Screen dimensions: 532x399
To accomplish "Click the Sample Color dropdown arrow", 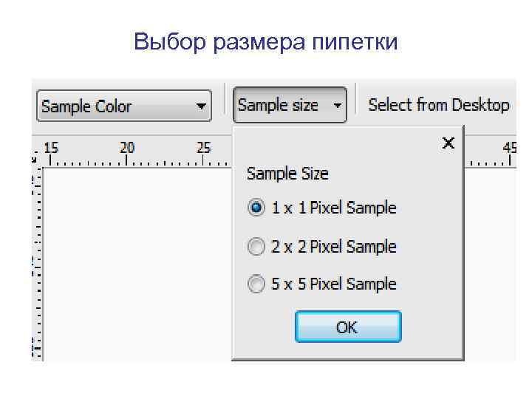I will (200, 106).
